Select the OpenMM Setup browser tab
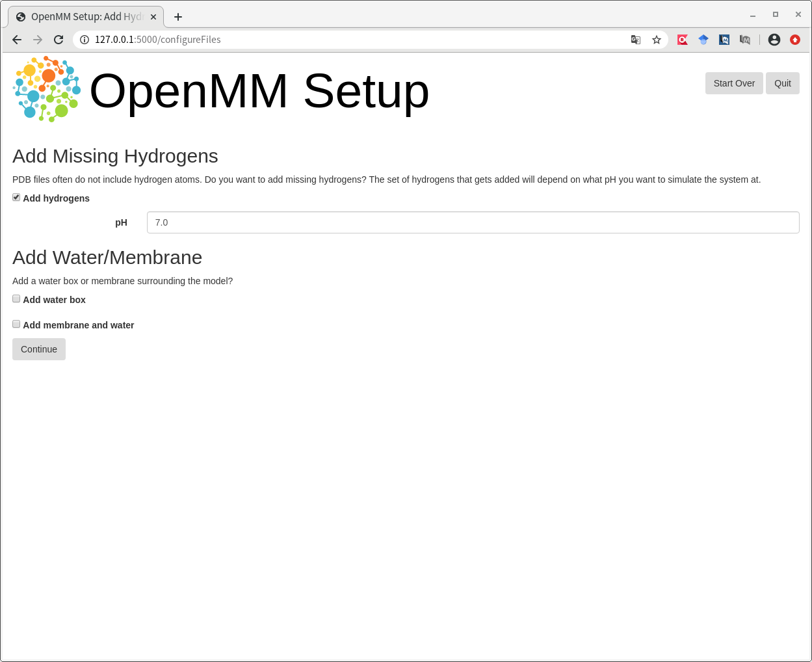The height and width of the screenshot is (662, 812). pos(85,17)
